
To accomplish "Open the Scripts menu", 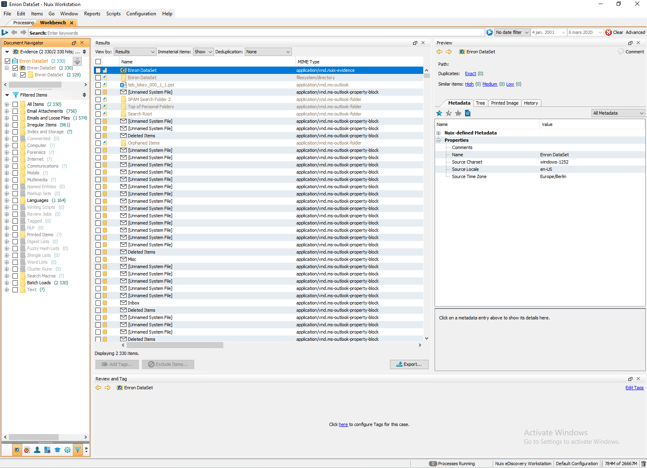I will click(x=113, y=14).
